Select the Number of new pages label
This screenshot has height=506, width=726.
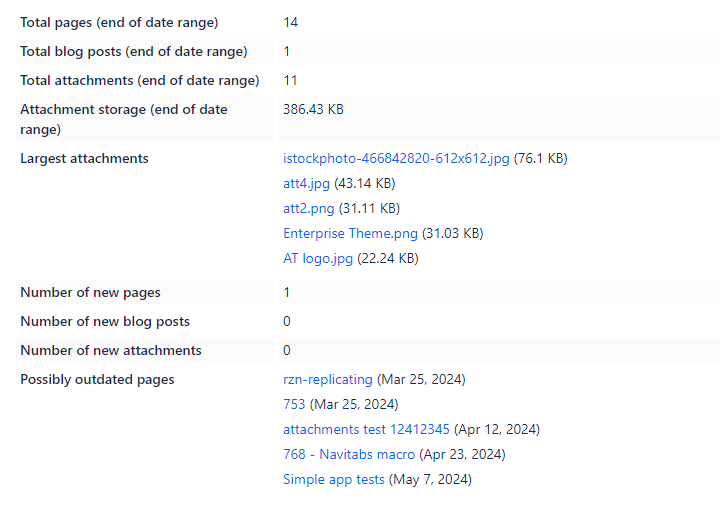(90, 292)
